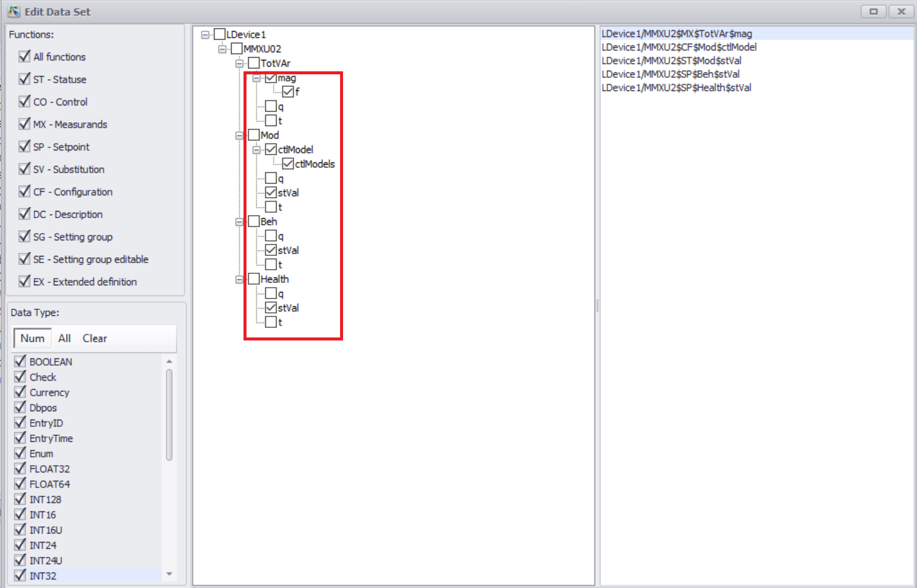Select the LDevice1/MMXU2$CF$Mod$ctlModel list entry
This screenshot has height=588, width=917.
tap(679, 47)
